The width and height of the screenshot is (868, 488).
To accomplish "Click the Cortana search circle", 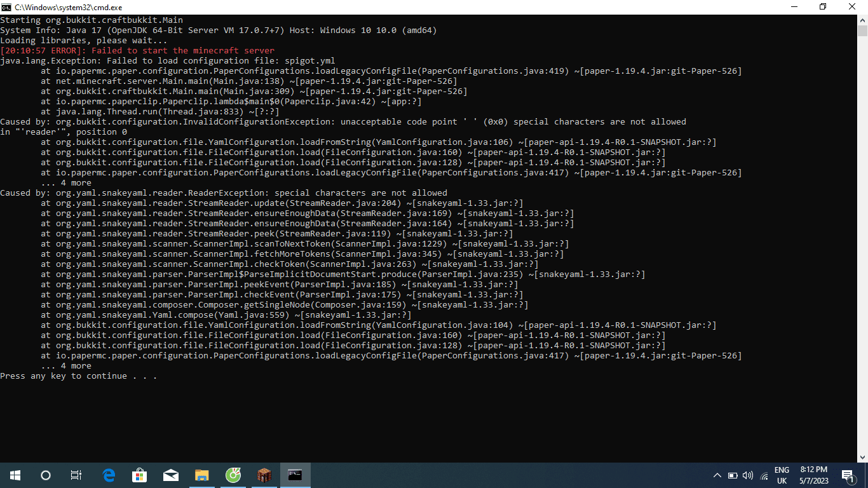I will click(x=46, y=475).
